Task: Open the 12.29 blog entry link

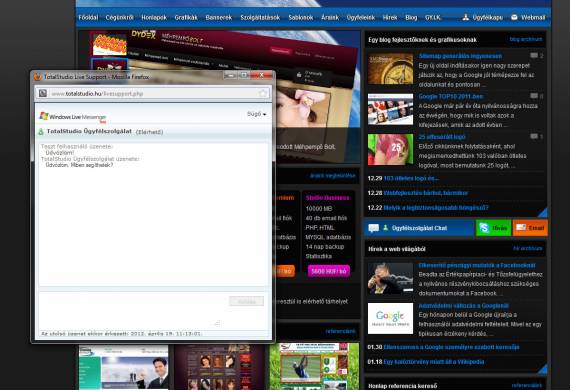Action: pyautogui.click(x=411, y=178)
